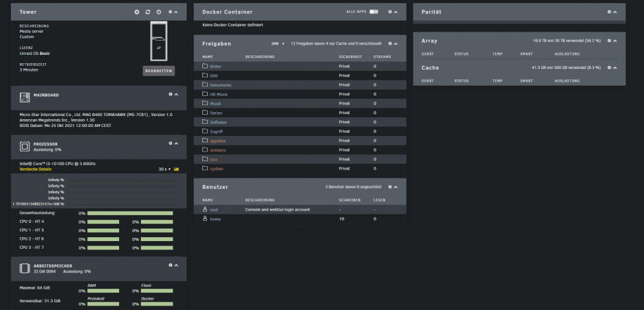Open the Parität gear settings
The image size is (644, 310).
click(609, 12)
